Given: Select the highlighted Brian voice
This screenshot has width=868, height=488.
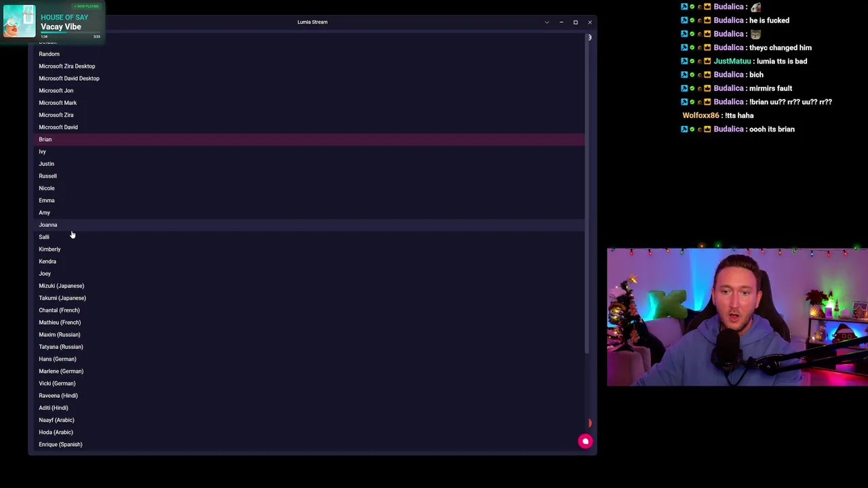Looking at the screenshot, I should pos(309,140).
